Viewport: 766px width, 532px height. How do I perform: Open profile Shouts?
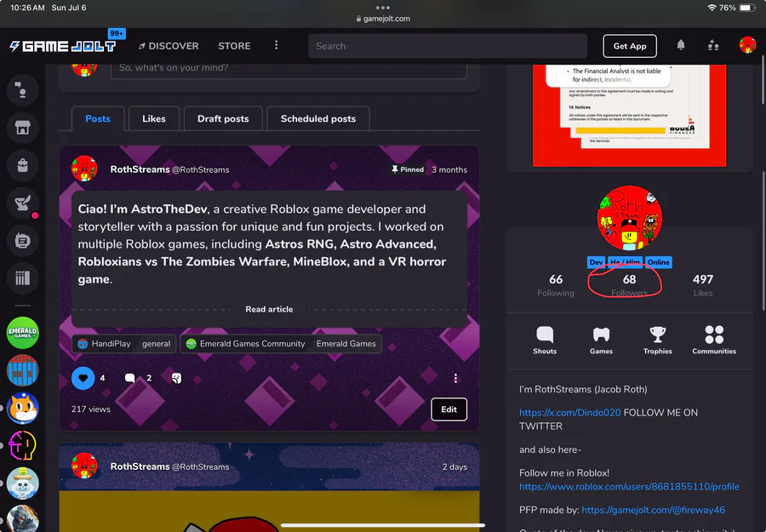545,340
